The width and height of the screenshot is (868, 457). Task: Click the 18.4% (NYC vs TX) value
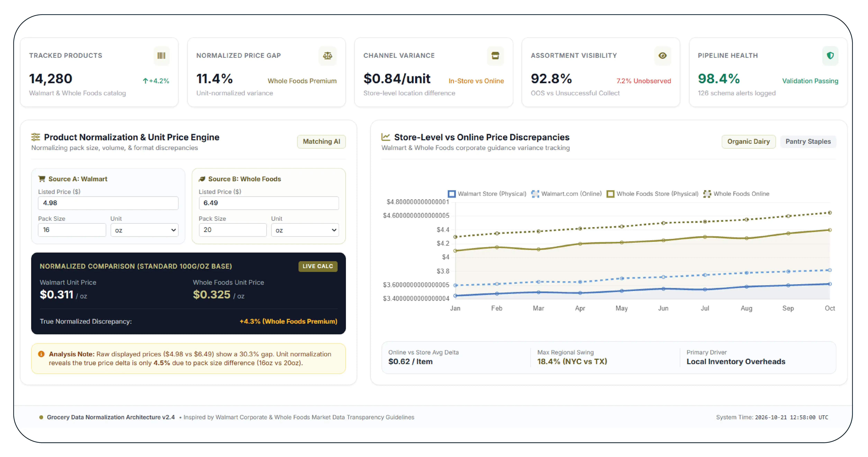click(572, 362)
